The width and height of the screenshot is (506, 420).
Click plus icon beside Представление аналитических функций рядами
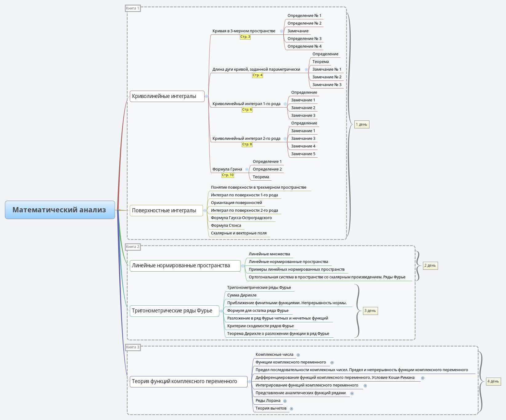pyautogui.click(x=352, y=393)
